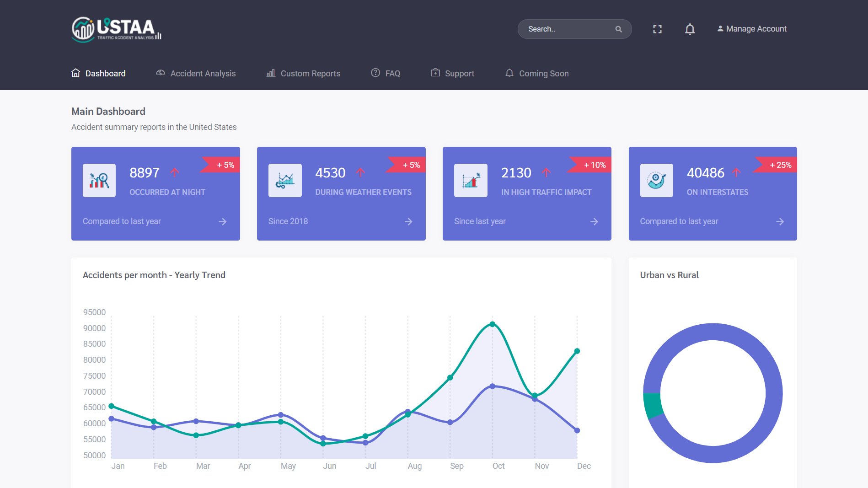Open arrow on Occurred at Night card
The height and width of the screenshot is (488, 868).
click(x=223, y=222)
